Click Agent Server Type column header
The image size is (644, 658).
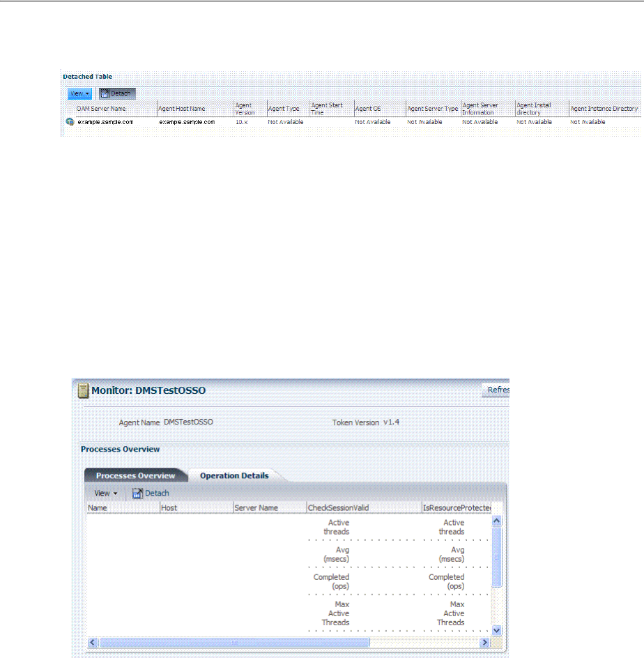tap(433, 108)
